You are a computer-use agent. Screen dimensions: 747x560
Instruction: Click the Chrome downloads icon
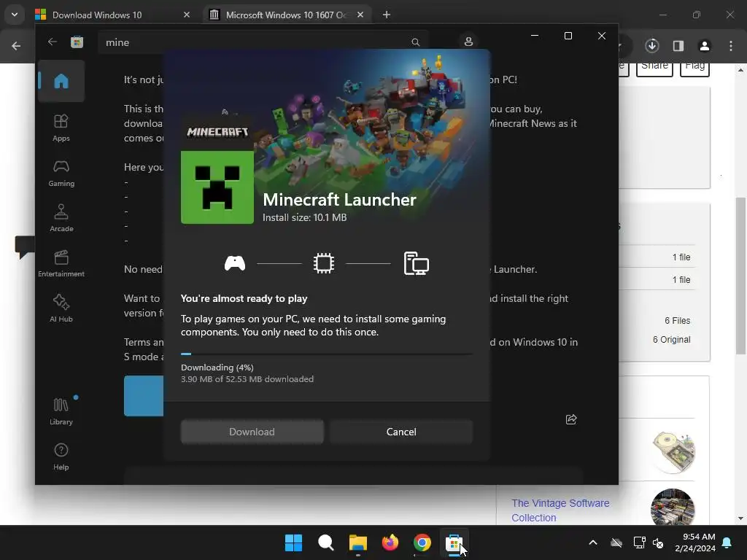(652, 46)
